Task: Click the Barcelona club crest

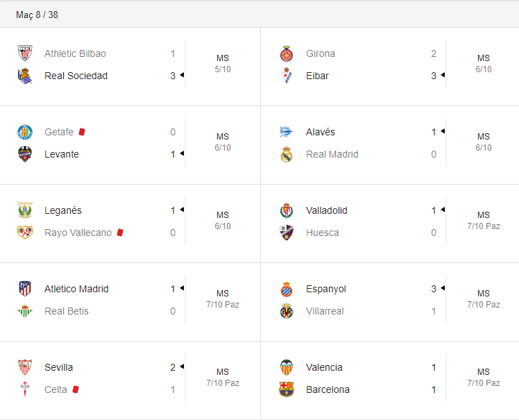Action: tap(287, 389)
